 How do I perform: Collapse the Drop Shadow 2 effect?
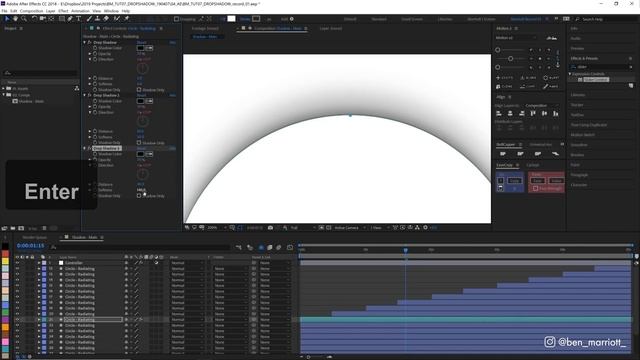[85, 96]
